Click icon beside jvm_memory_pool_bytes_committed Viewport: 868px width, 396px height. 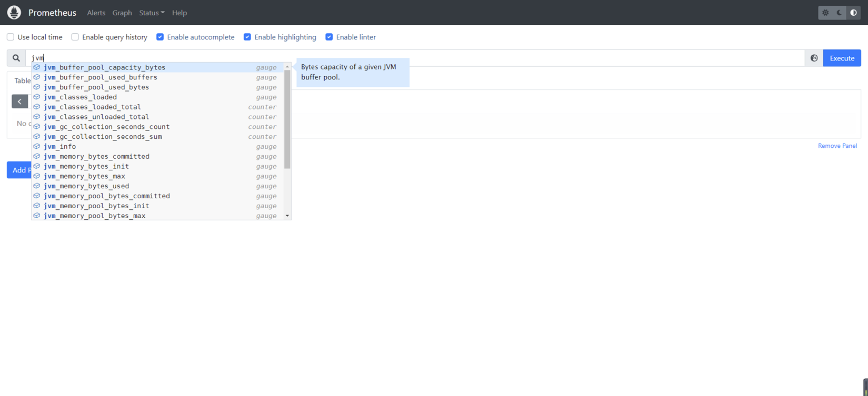37,196
